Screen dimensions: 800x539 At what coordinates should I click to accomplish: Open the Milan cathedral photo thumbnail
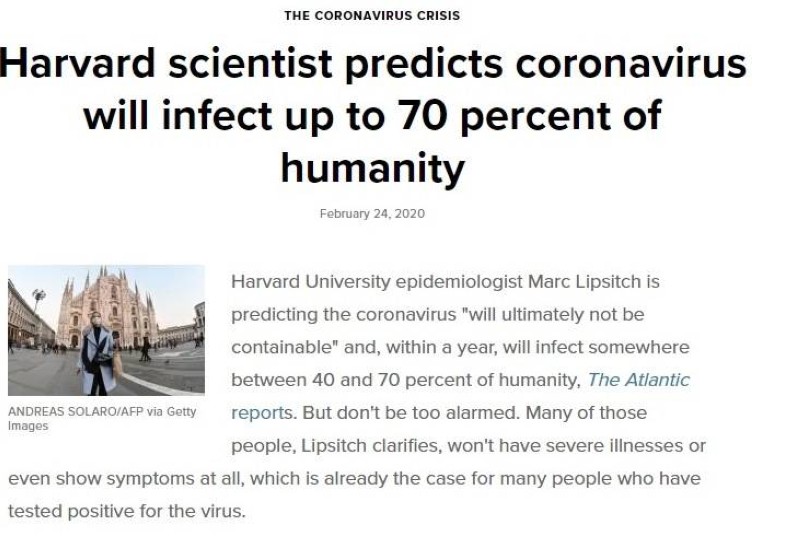point(106,330)
